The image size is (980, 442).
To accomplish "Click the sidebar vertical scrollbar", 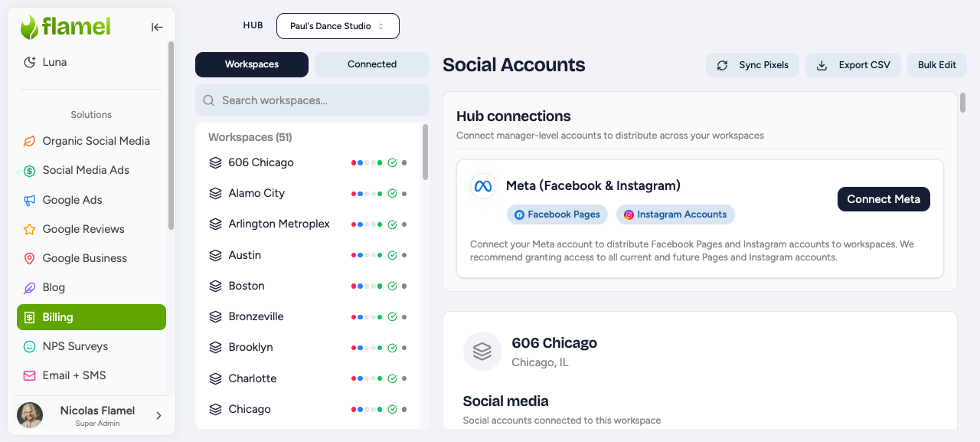I will pos(171,136).
